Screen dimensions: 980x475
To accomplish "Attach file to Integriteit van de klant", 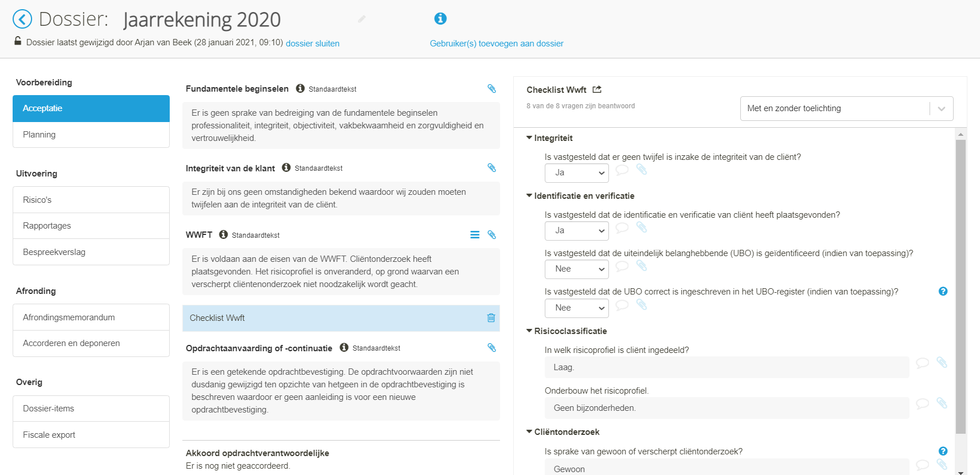I will (491, 168).
